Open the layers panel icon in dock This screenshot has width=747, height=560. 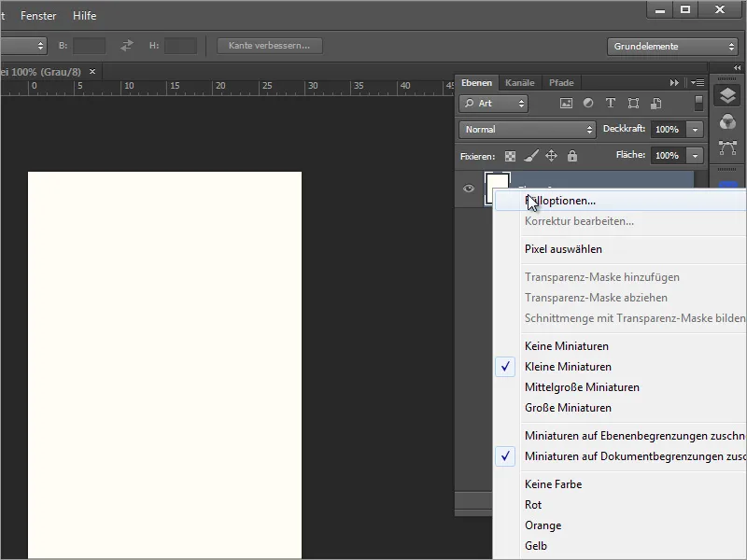pyautogui.click(x=727, y=96)
